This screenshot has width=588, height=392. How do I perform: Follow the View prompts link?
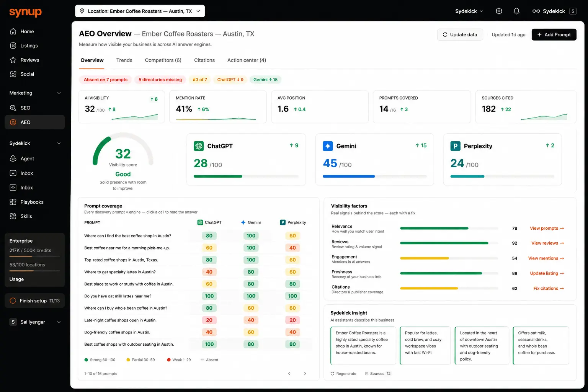(x=547, y=228)
